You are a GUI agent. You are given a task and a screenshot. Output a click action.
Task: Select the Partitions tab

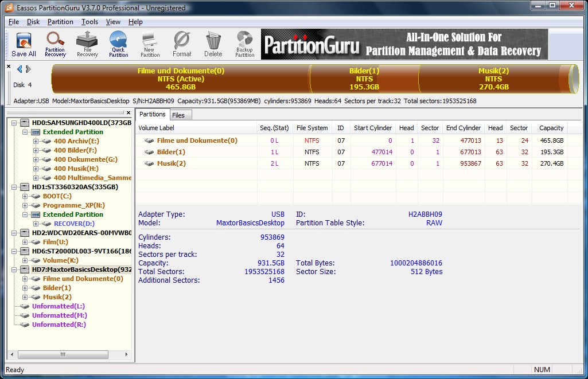point(152,114)
